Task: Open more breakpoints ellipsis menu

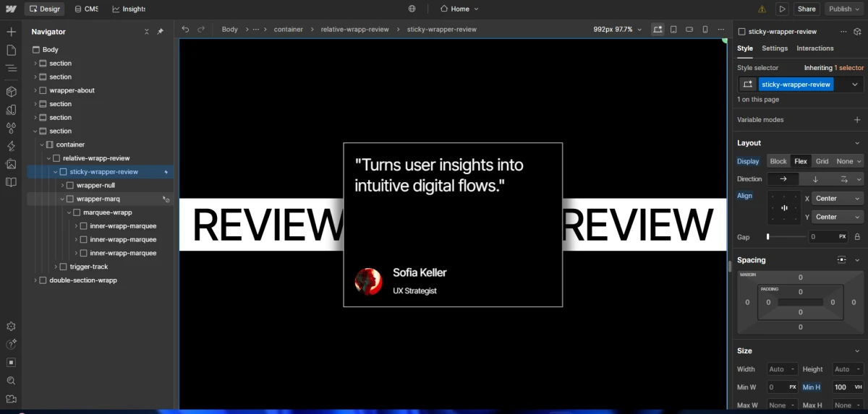Action: [721, 29]
